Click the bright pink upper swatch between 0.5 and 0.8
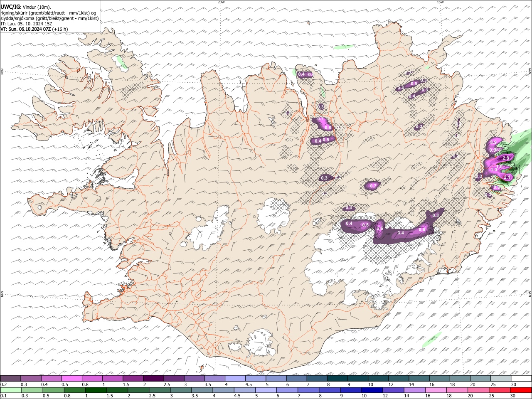Viewport: 532px width, 399px height. (x=72, y=379)
